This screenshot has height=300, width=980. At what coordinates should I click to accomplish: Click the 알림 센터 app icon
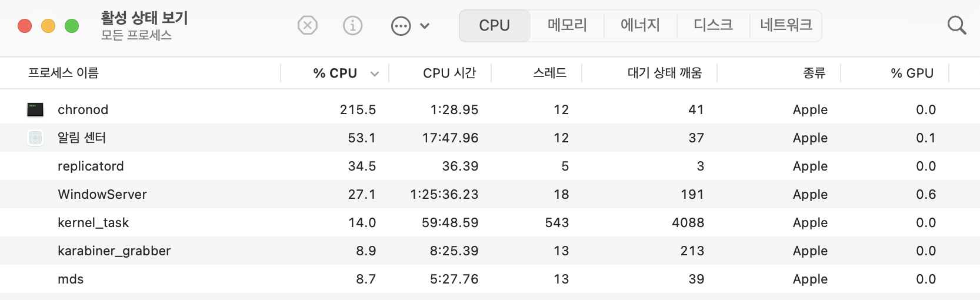click(x=35, y=138)
